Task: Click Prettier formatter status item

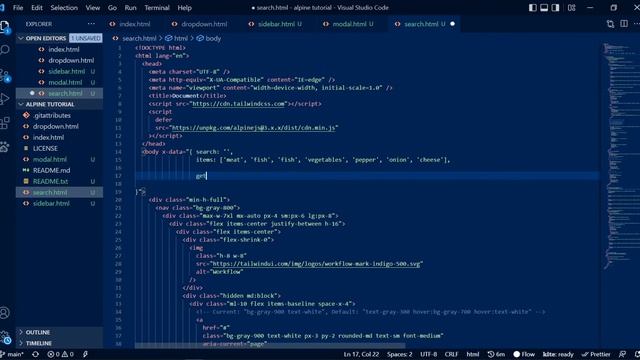Action: tap(596, 354)
